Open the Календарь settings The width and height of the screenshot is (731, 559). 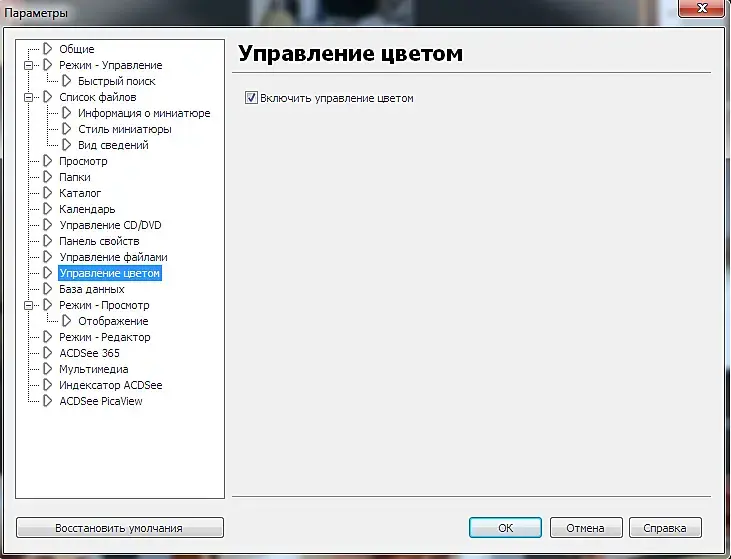point(87,209)
